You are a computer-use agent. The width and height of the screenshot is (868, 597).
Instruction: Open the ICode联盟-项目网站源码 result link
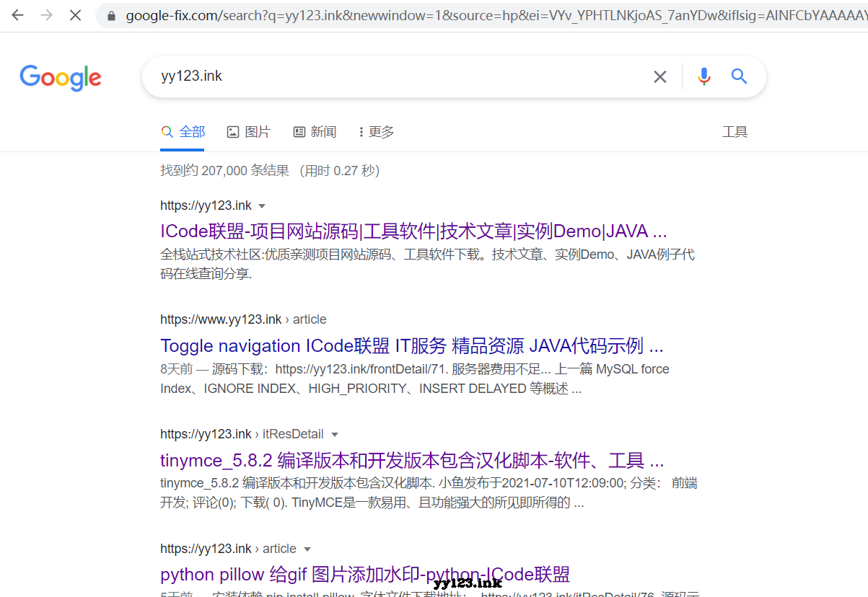pyautogui.click(x=413, y=231)
